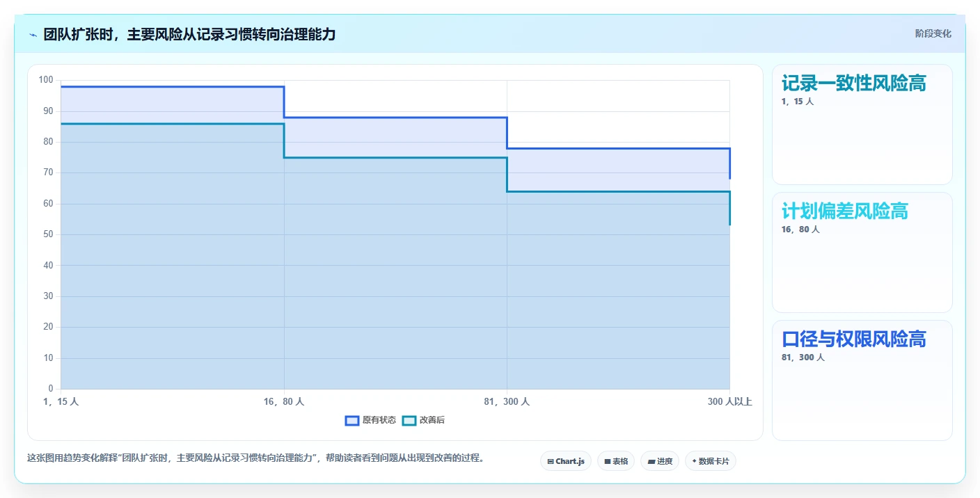The width and height of the screenshot is (980, 498).
Task: Click the '1，15 人' subtitle in the first card
Action: (798, 102)
